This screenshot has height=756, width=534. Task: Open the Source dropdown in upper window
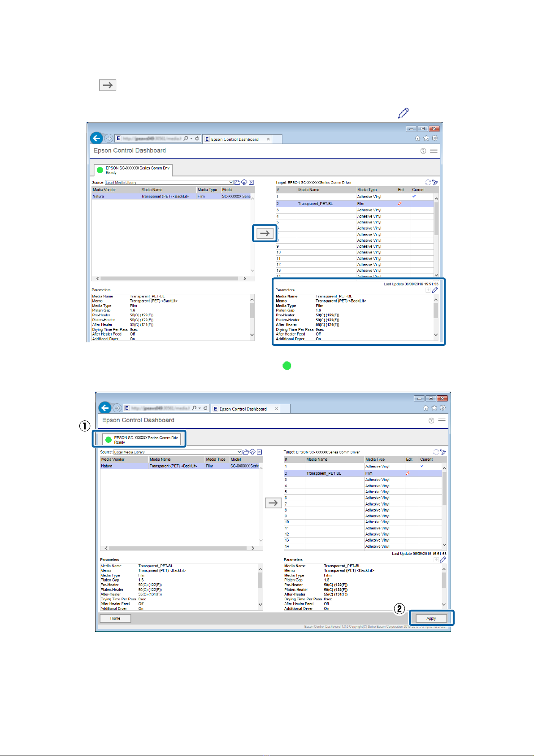231,182
